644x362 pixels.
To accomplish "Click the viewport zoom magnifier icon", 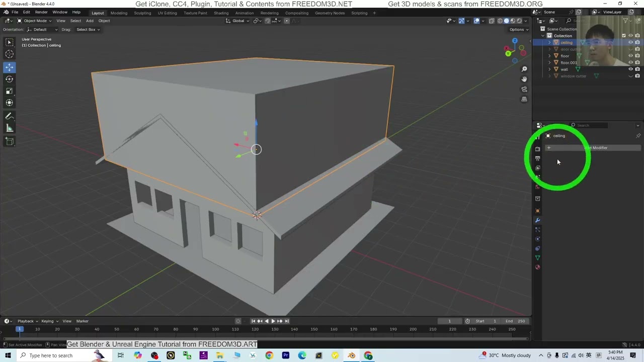I will click(524, 69).
